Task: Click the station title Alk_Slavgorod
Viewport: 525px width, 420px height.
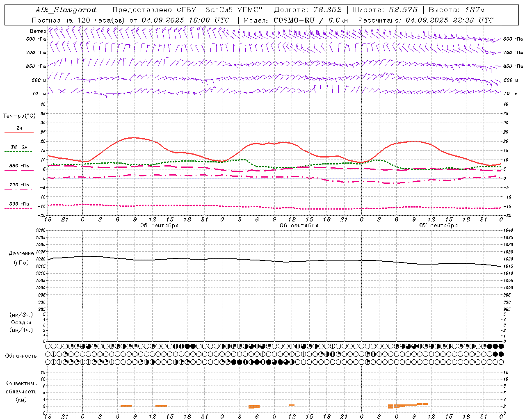Action: point(66,10)
